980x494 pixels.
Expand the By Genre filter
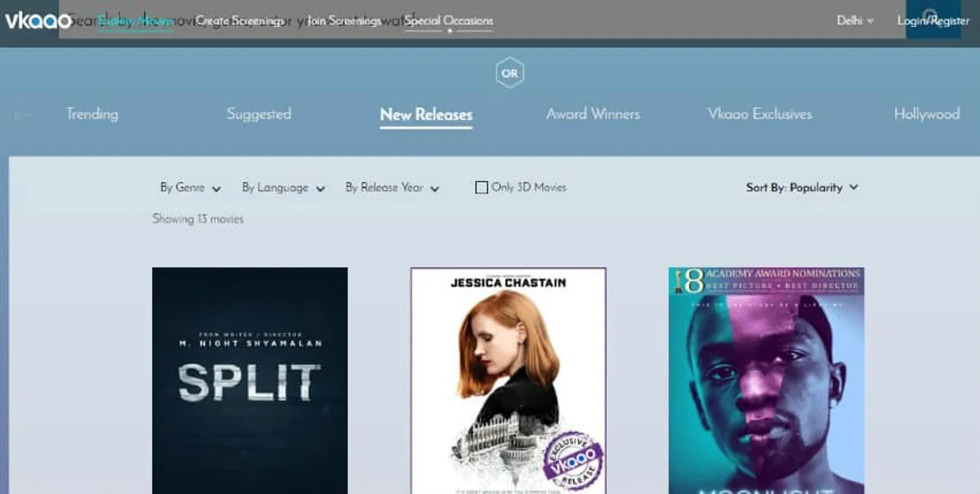(x=191, y=188)
